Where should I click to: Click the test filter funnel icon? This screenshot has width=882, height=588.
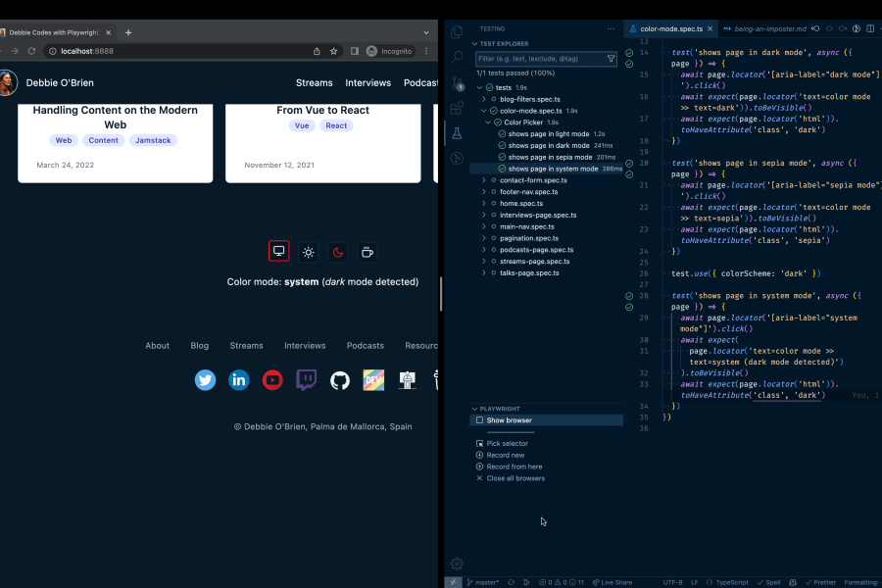click(611, 59)
